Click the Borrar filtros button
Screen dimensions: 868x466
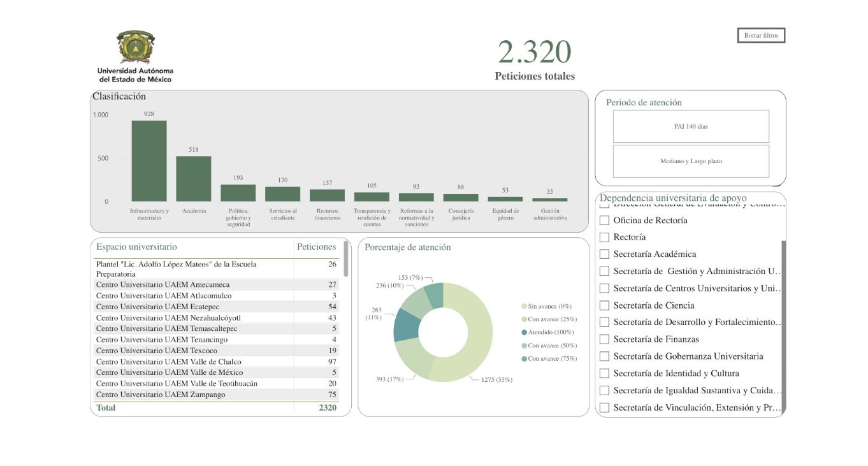tap(761, 36)
